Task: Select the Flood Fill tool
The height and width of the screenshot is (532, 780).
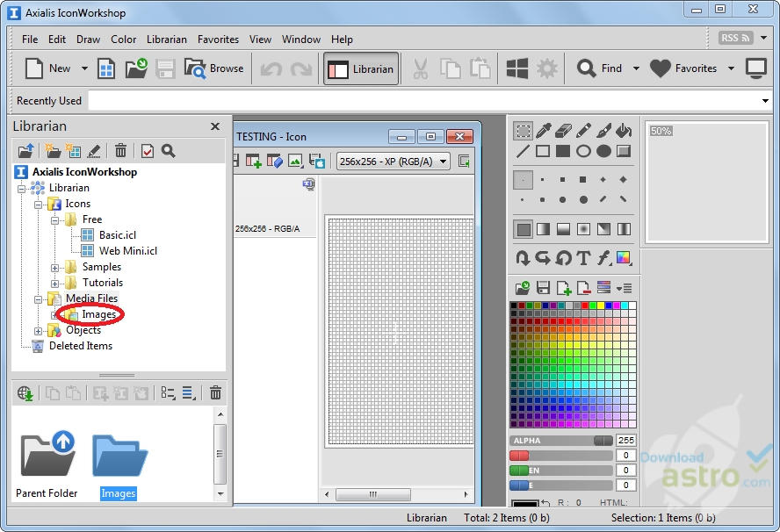Action: 623,130
